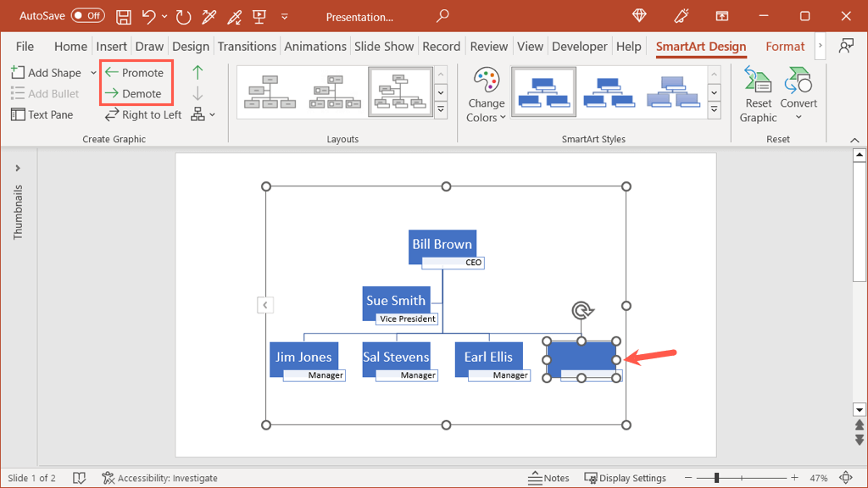This screenshot has height=488, width=868.
Task: Click the rotate handle of blank shape
Action: (x=581, y=310)
